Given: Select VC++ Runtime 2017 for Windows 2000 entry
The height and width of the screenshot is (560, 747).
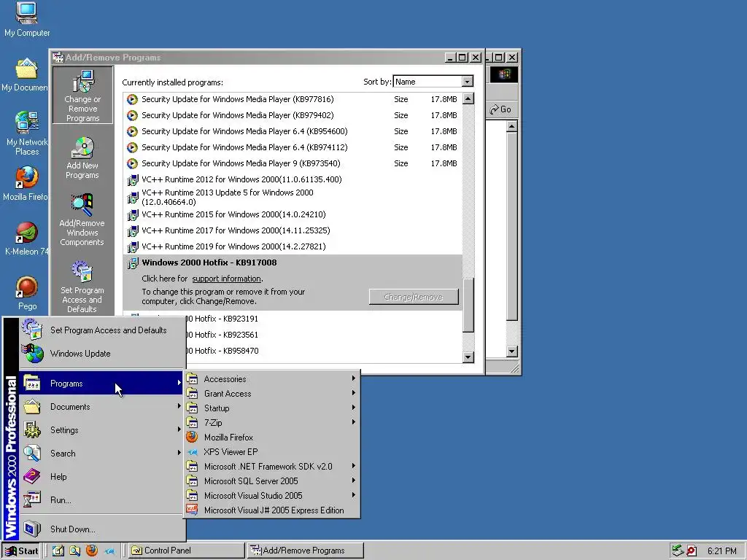Looking at the screenshot, I should tap(293, 230).
